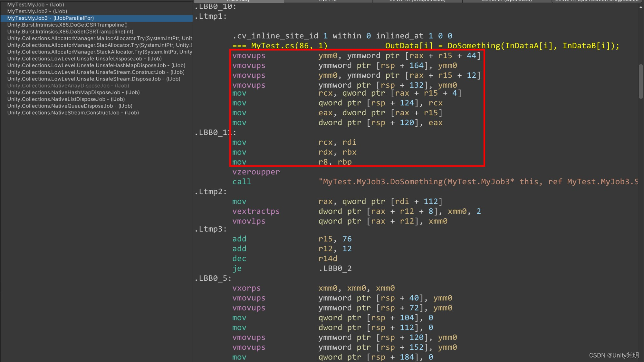Click the scroll-up arrow of assembly view
Image resolution: width=644 pixels, height=362 pixels.
[641, 7]
